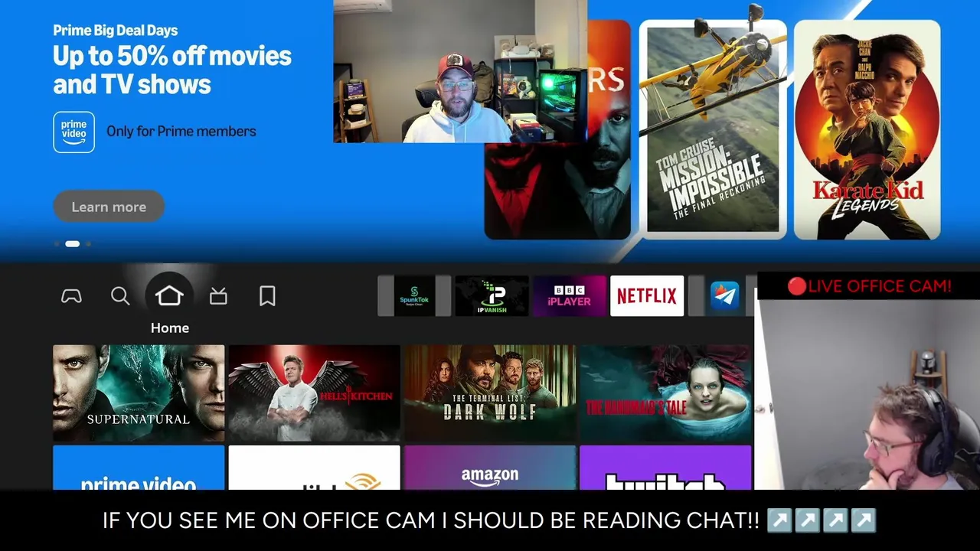Open the Mission Impossible Final Reckoning poster

coord(713,129)
